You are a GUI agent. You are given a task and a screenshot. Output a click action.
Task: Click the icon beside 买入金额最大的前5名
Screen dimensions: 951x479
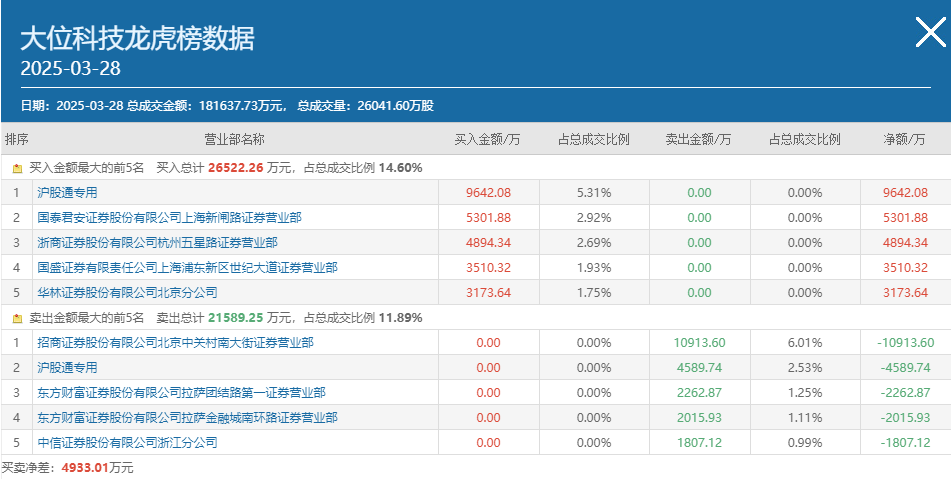pos(18,169)
